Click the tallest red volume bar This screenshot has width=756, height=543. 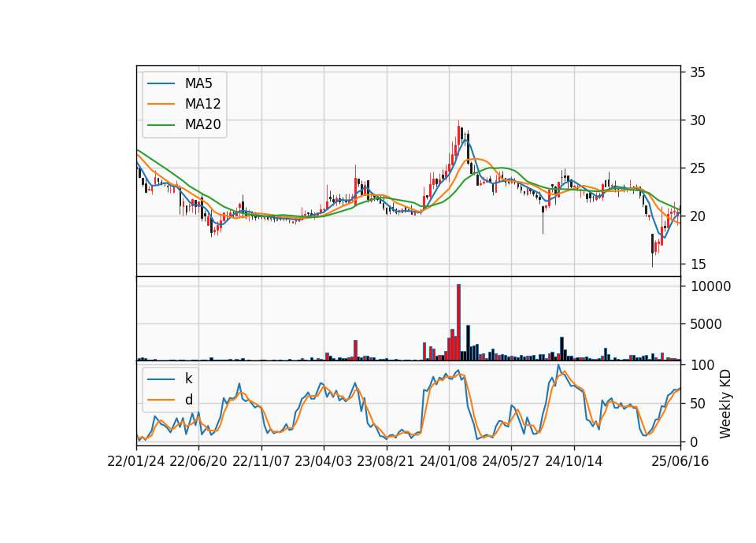(x=458, y=323)
